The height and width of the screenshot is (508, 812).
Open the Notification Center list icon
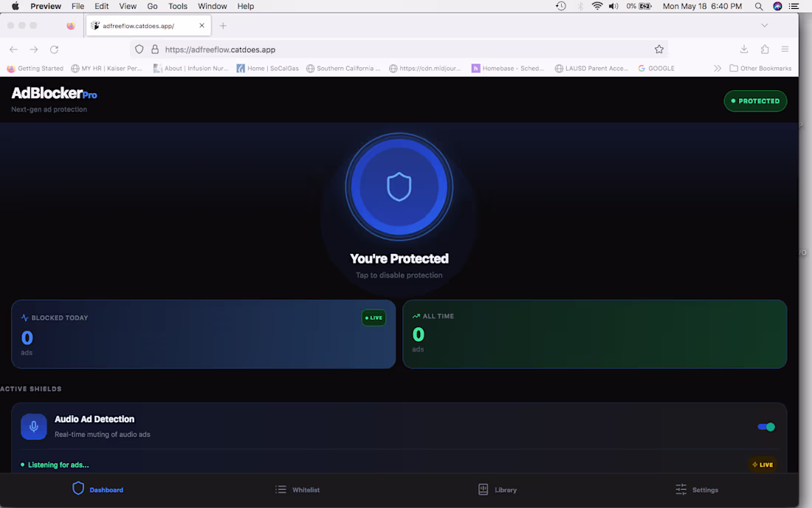point(794,6)
